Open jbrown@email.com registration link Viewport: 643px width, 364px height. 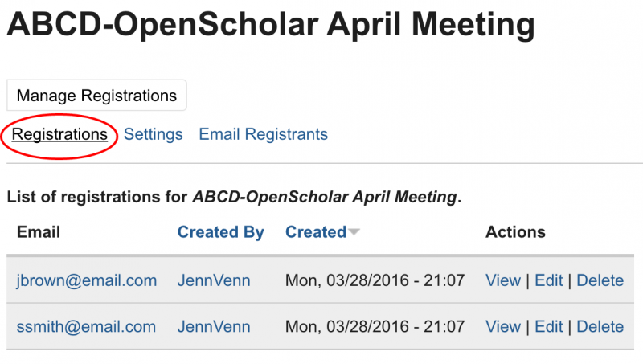(x=87, y=280)
